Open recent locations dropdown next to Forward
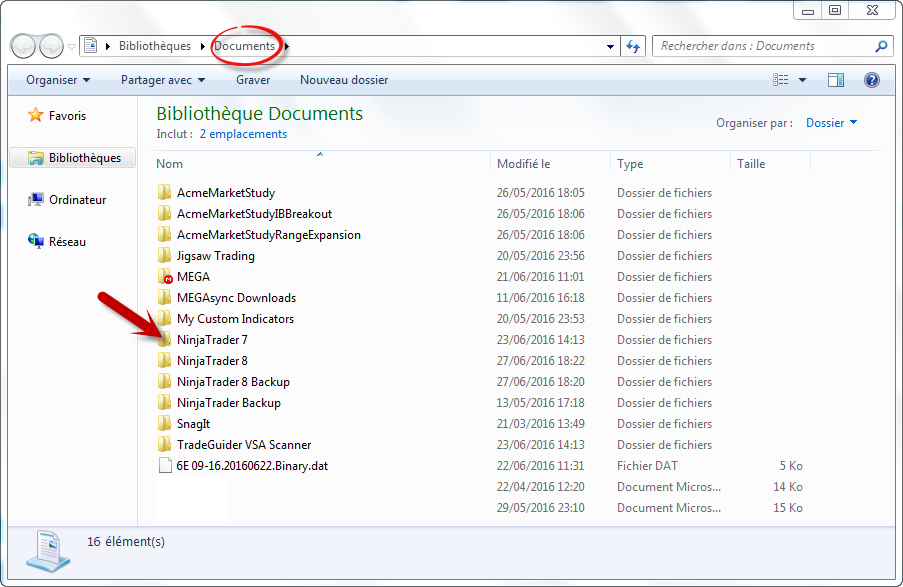The width and height of the screenshot is (903, 587). 71,47
